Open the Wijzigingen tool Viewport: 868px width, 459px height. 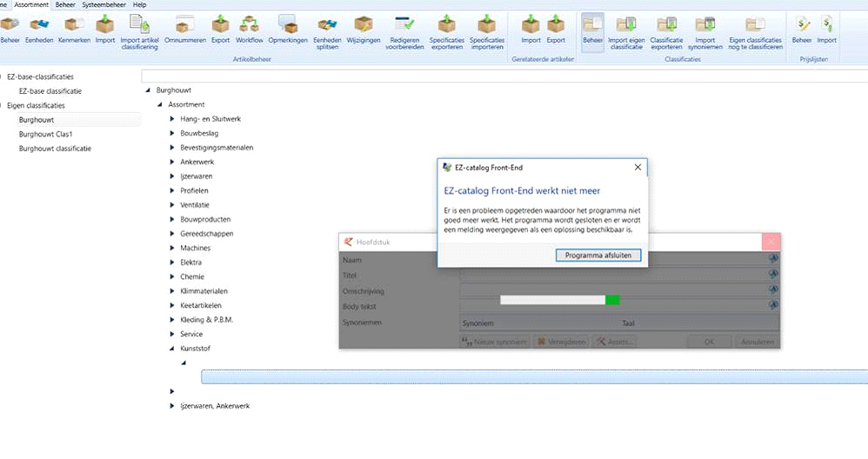pyautogui.click(x=364, y=30)
